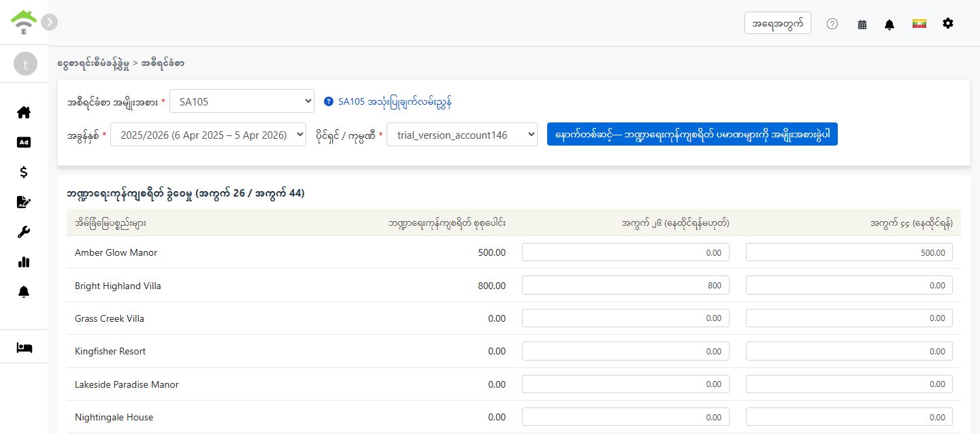Open the bar chart reports icon
980x434 pixels.
pos(24,262)
